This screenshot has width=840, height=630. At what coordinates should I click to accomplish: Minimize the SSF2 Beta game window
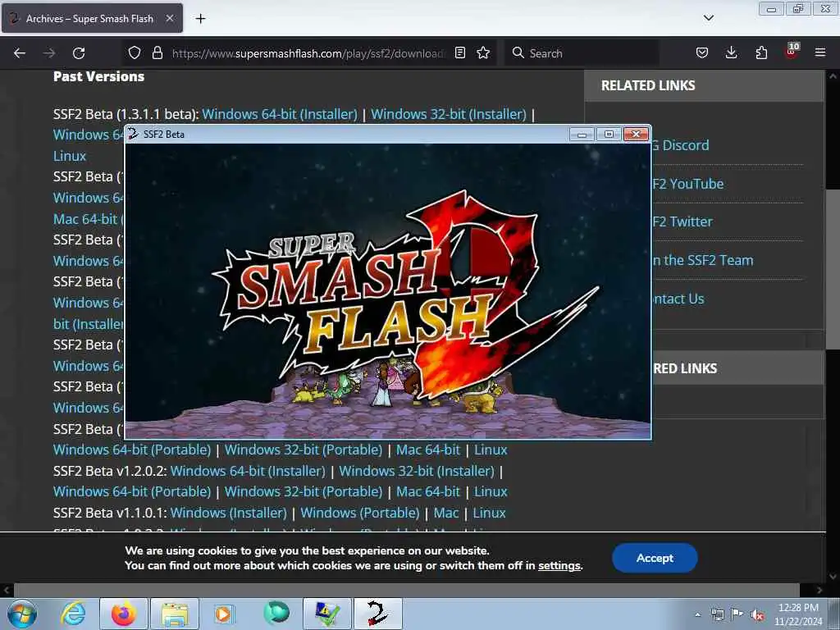[582, 134]
